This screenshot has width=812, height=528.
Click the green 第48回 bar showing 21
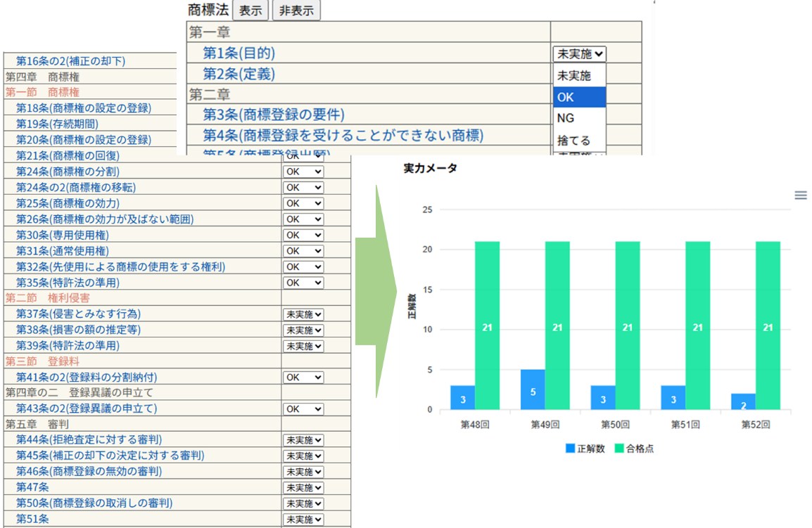click(487, 326)
